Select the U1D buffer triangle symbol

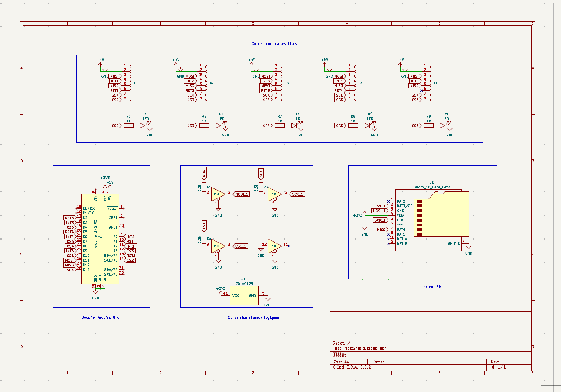(x=274, y=246)
